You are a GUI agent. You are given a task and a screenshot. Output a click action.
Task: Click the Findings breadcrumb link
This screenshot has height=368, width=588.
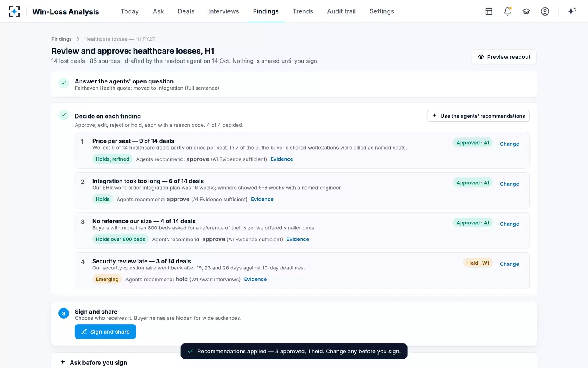(x=62, y=39)
